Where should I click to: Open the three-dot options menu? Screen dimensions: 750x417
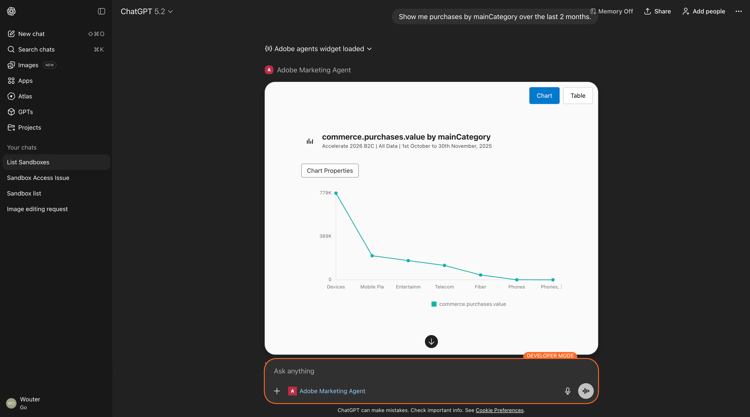pyautogui.click(x=739, y=11)
